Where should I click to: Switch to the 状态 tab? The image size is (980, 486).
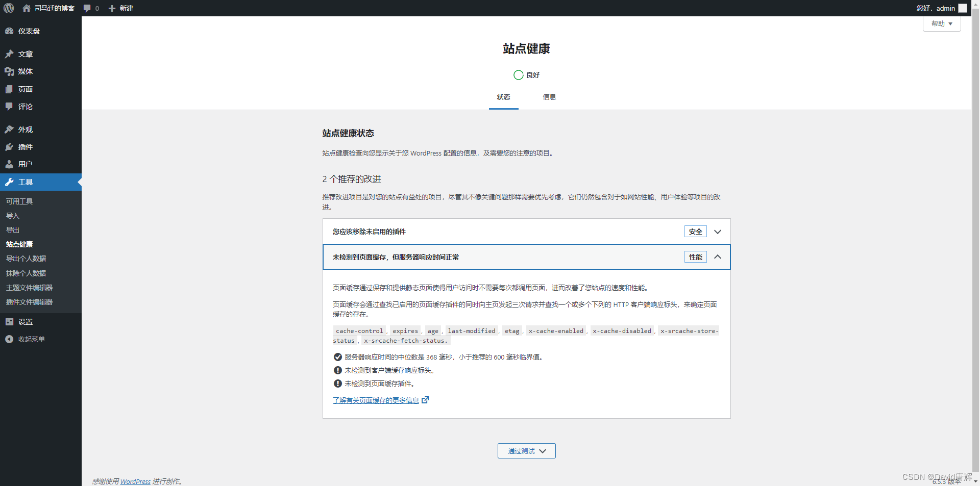coord(504,97)
